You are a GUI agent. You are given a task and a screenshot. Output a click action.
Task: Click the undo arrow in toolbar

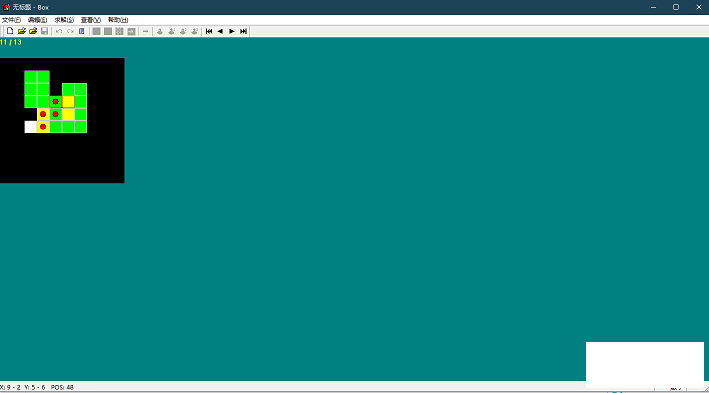click(x=59, y=31)
